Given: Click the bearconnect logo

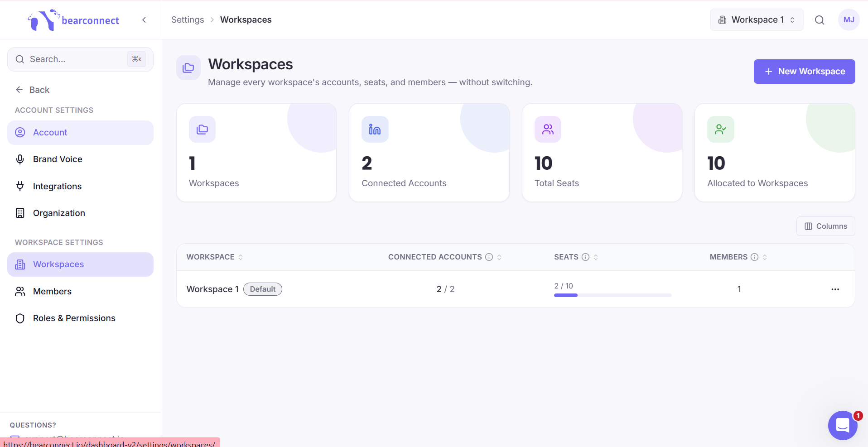Looking at the screenshot, I should pos(74,20).
